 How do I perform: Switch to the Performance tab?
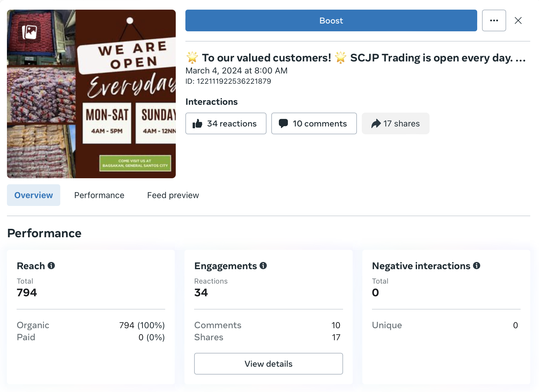(99, 195)
